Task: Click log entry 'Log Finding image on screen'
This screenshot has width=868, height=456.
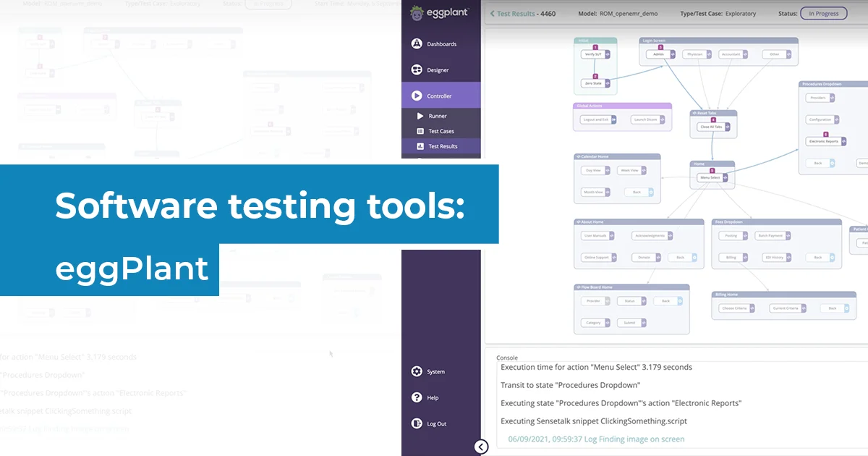Action: tap(596, 439)
